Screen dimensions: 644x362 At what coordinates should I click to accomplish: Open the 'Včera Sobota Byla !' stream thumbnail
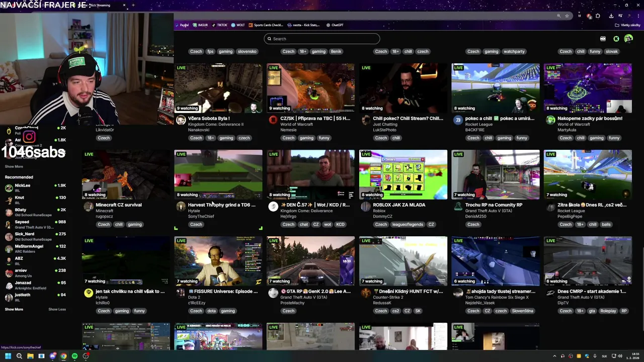pos(218,88)
